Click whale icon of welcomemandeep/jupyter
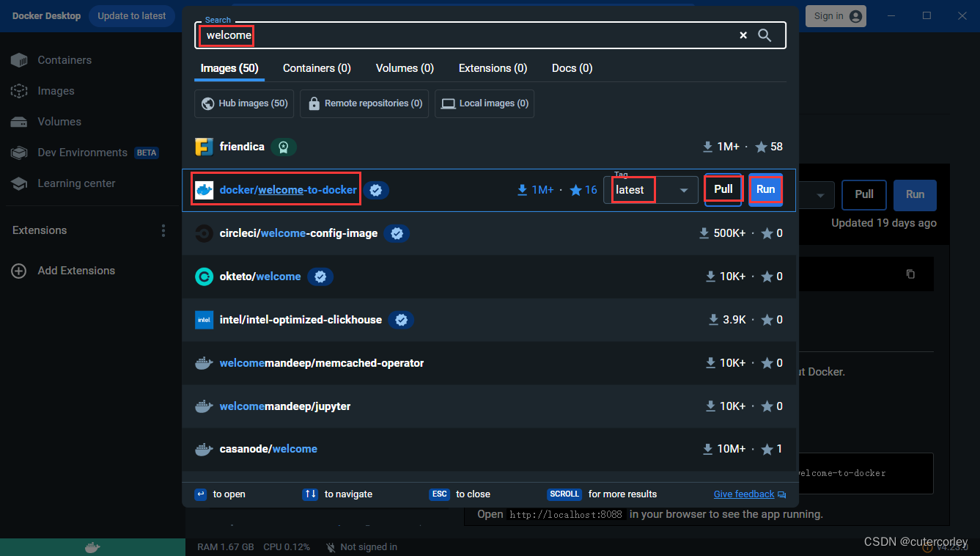Screen dimensions: 980x556 [204, 406]
